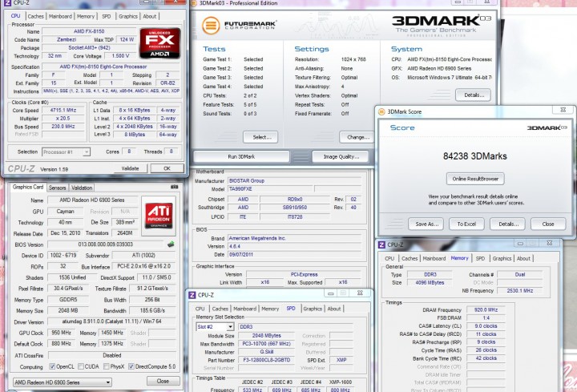
Task: Click System Details... button in 3DMark03
Action: pyautogui.click(x=473, y=95)
